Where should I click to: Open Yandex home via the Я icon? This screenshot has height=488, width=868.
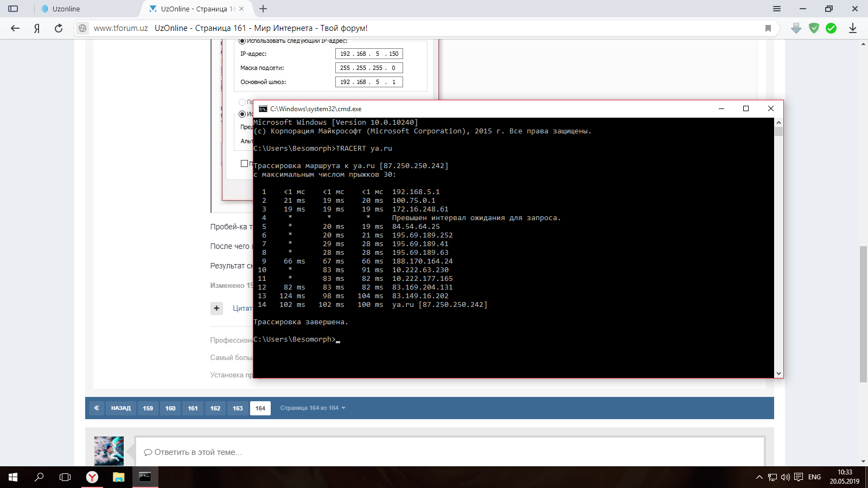37,28
